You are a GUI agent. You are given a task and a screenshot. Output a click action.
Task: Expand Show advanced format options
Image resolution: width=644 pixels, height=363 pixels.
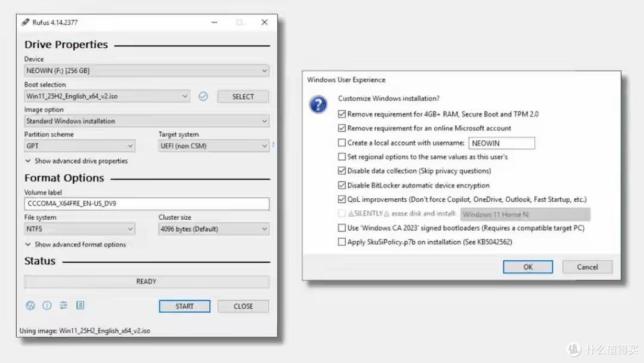(x=76, y=244)
